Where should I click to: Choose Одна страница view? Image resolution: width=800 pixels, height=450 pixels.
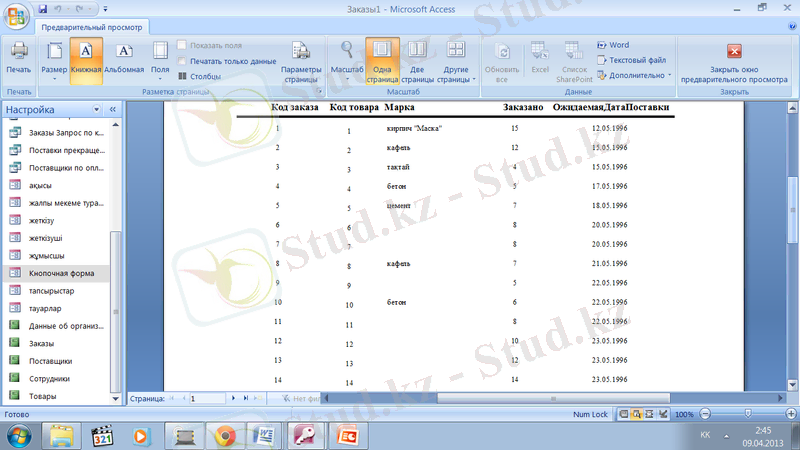382,58
